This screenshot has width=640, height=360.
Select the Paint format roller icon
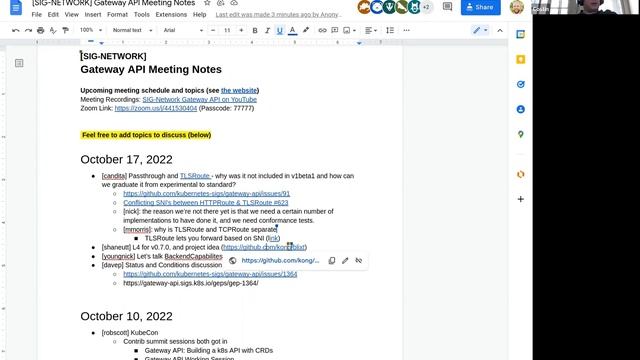(x=65, y=30)
